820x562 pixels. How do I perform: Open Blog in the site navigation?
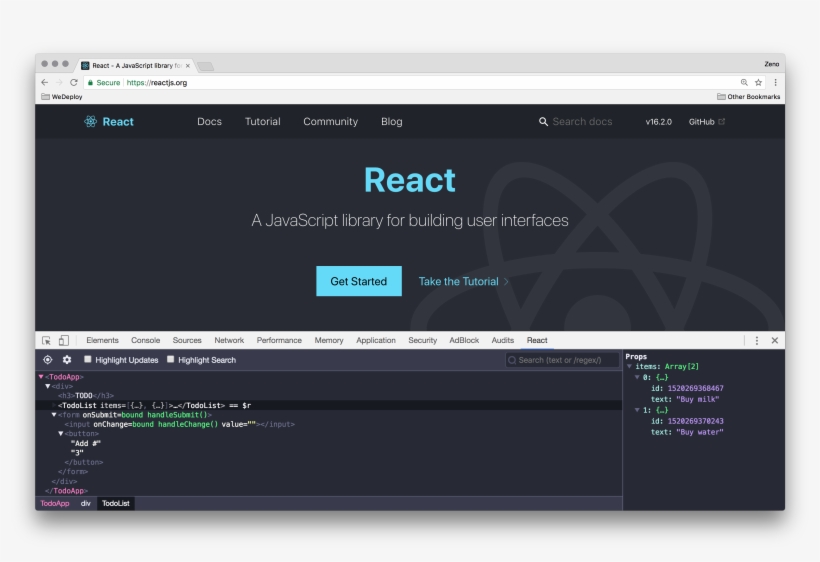tap(392, 121)
